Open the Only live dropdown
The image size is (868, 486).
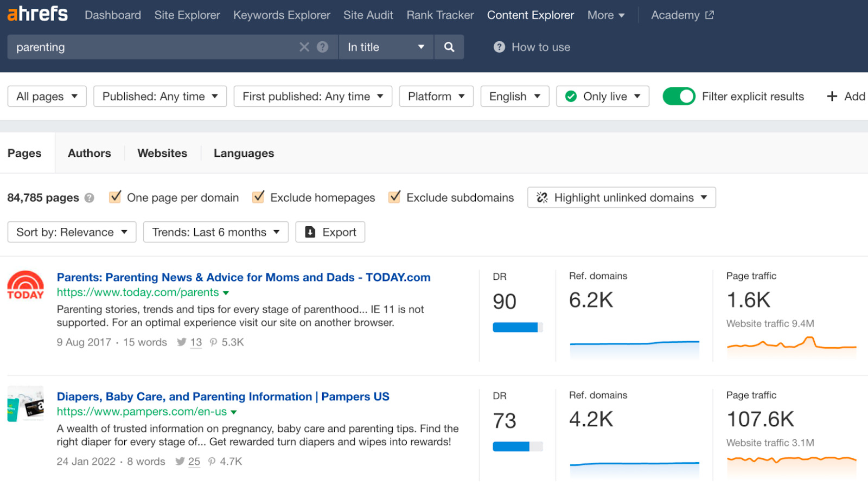point(603,97)
